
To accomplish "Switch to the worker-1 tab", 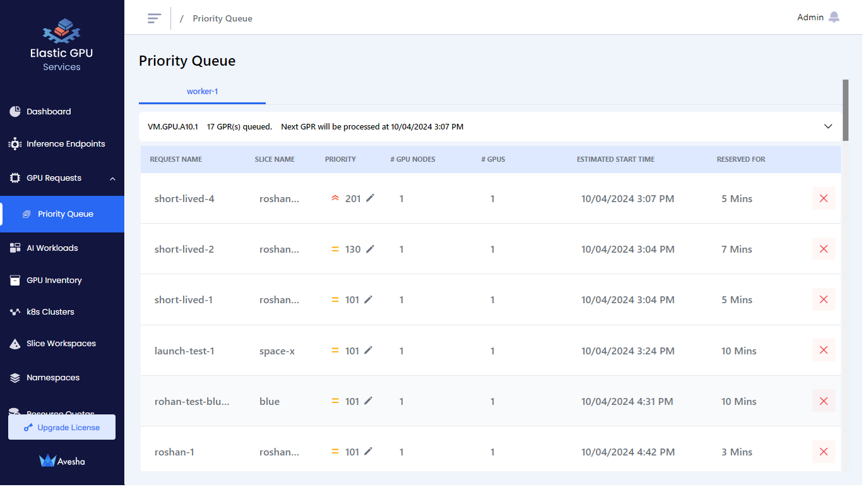I will pyautogui.click(x=202, y=92).
